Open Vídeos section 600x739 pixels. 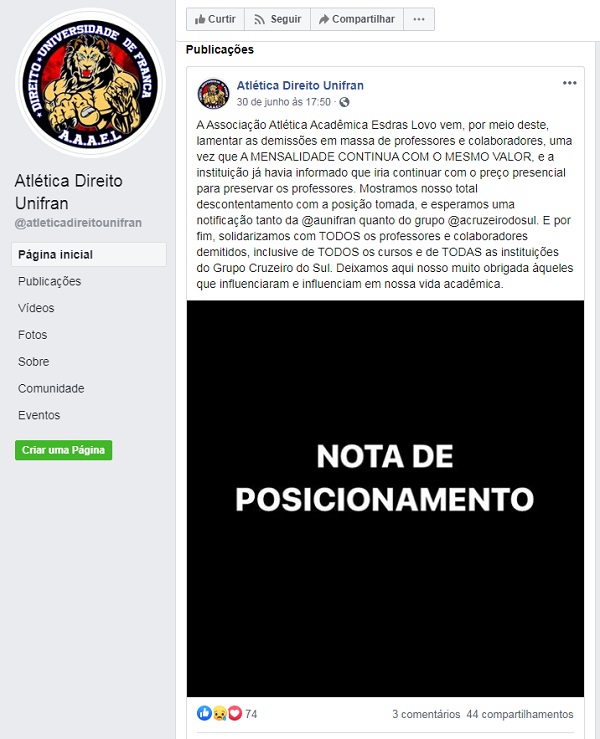pos(36,308)
